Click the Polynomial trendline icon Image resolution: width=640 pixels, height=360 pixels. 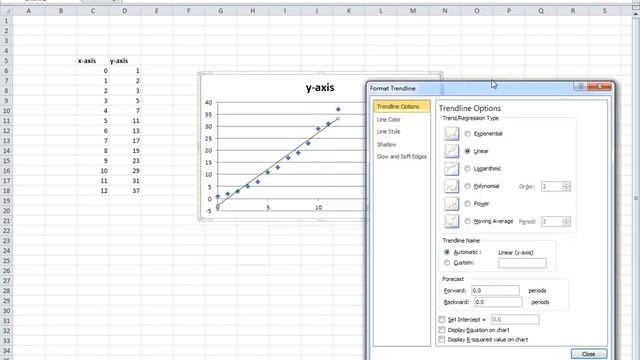click(x=451, y=186)
